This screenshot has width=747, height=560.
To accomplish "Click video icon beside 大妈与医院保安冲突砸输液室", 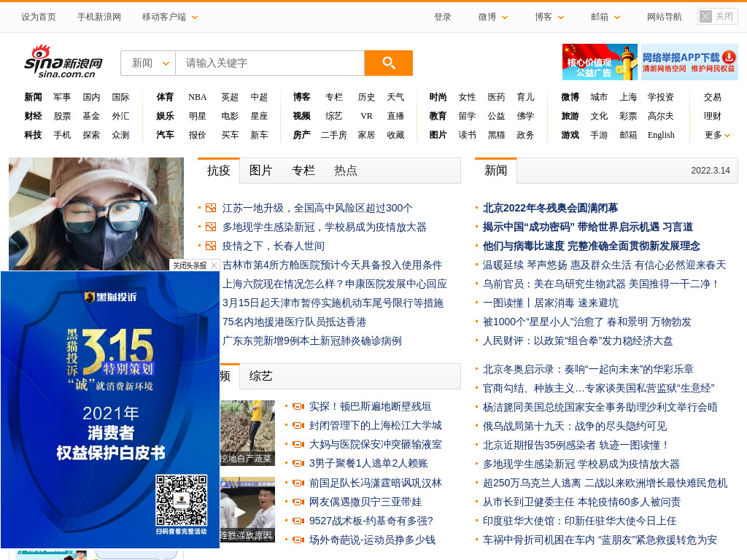I will pyautogui.click(x=298, y=445).
